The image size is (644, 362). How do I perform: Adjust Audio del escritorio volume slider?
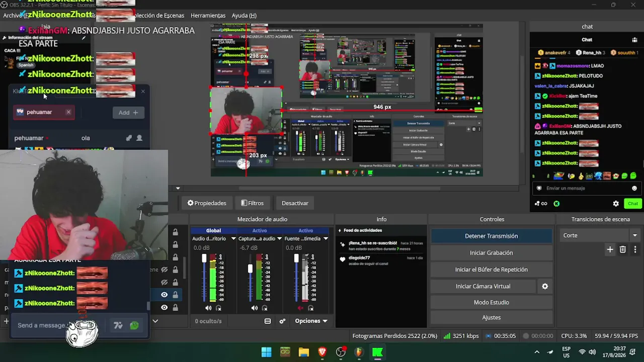(x=204, y=258)
